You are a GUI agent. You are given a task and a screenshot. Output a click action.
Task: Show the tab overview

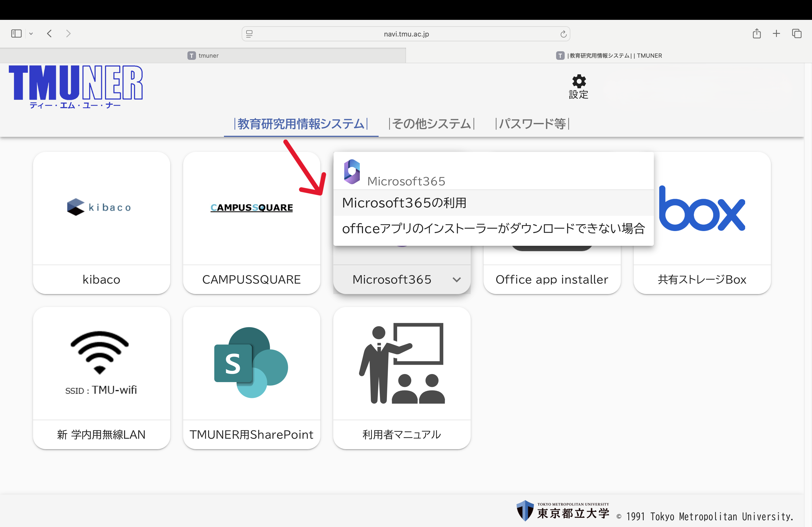[797, 33]
